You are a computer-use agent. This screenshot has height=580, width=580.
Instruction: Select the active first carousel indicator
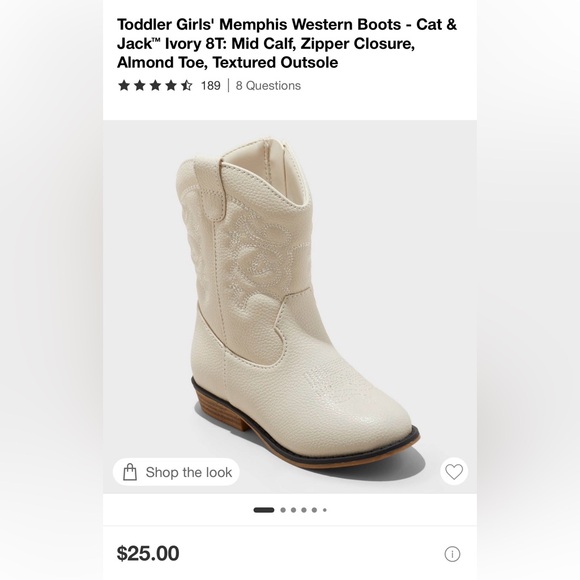click(264, 510)
